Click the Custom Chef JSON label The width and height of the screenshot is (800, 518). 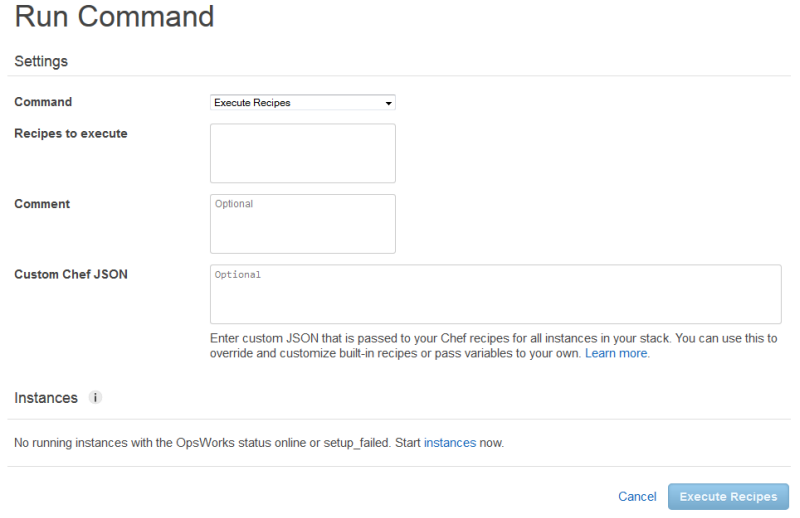coord(71,274)
